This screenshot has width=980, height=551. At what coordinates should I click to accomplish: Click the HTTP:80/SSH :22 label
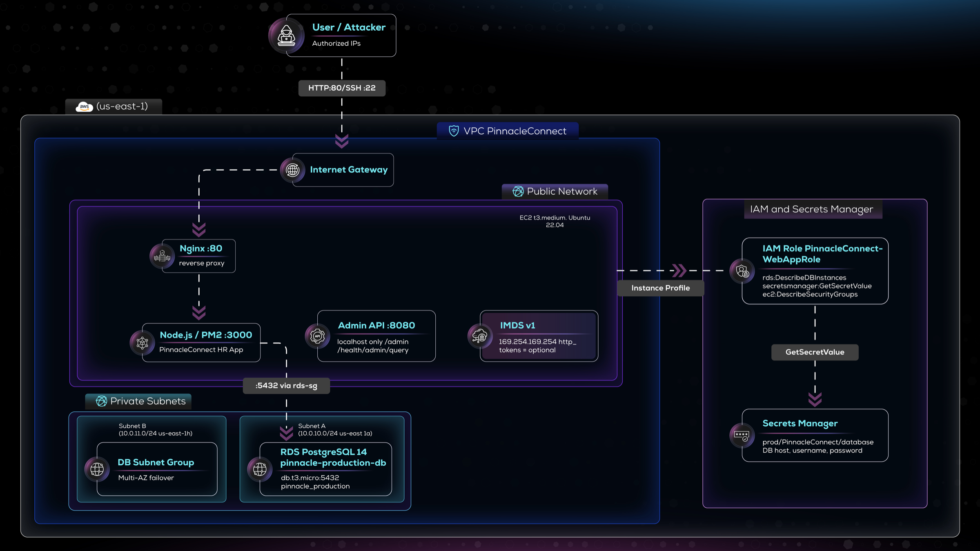point(342,88)
